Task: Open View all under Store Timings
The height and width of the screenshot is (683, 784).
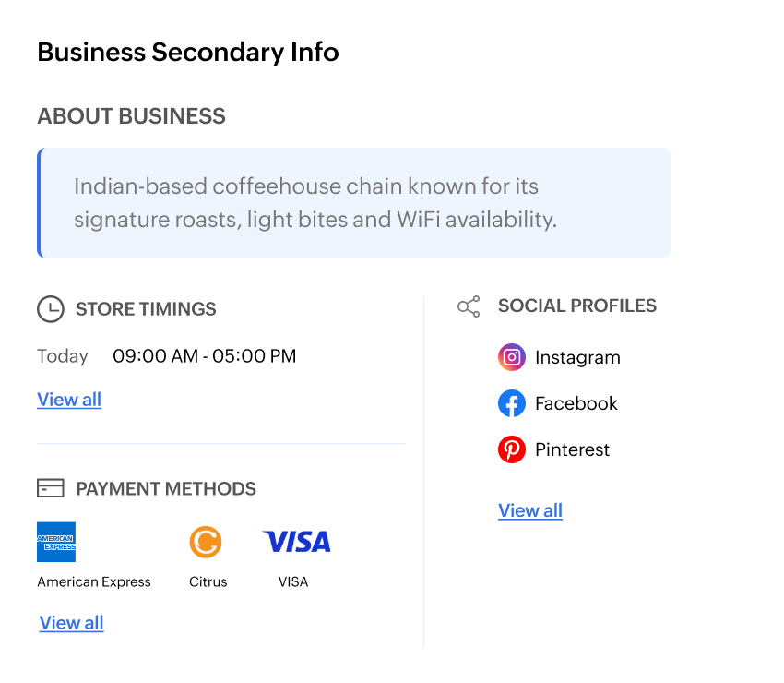Action: tap(69, 400)
